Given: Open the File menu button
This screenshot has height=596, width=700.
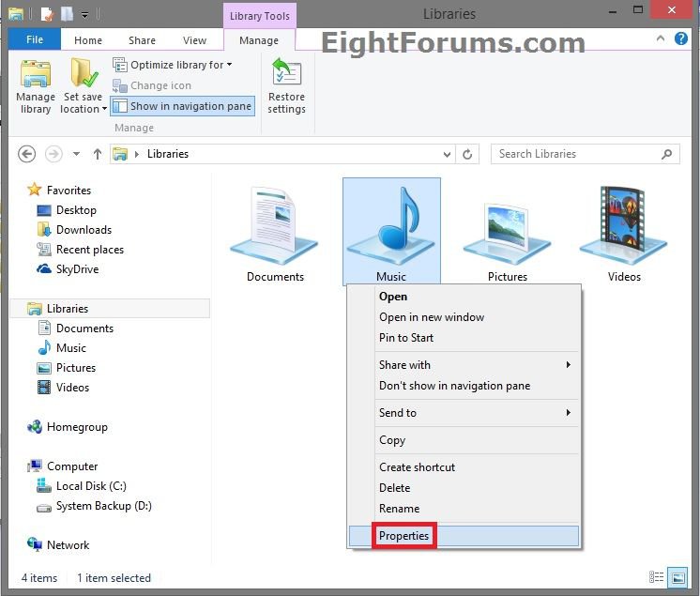Looking at the screenshot, I should [35, 40].
